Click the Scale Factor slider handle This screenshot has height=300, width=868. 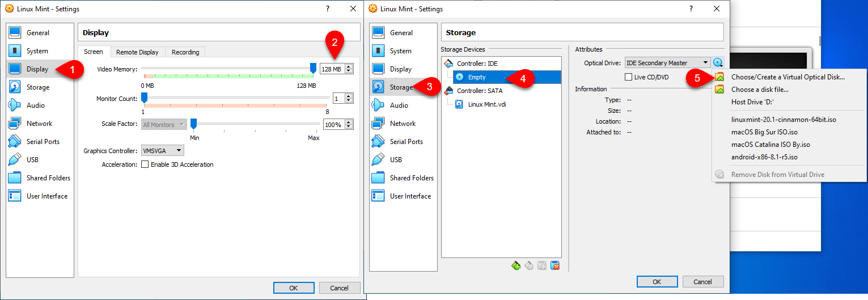point(193,124)
